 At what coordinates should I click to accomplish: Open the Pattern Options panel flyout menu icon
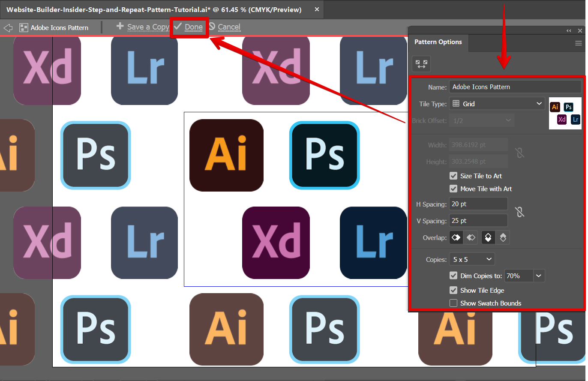click(579, 43)
